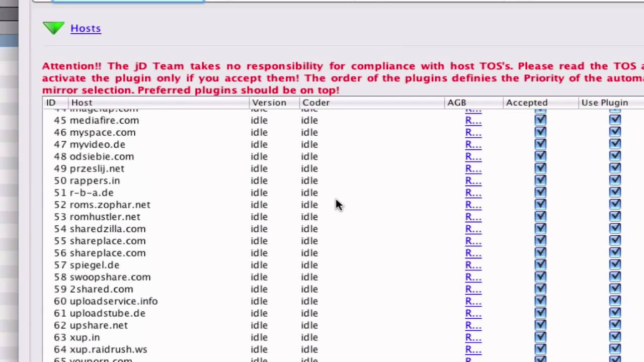Open AGB link for 2shared.com

coord(473,289)
